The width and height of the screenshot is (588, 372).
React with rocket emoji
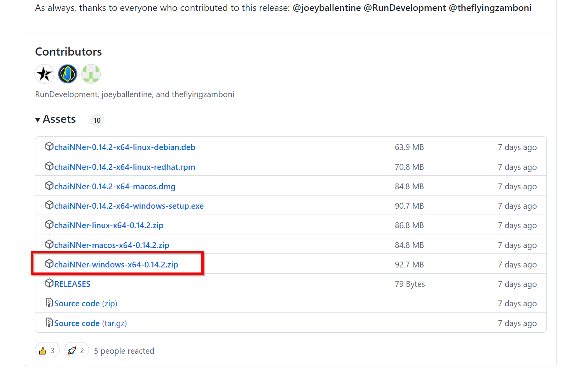coord(77,351)
